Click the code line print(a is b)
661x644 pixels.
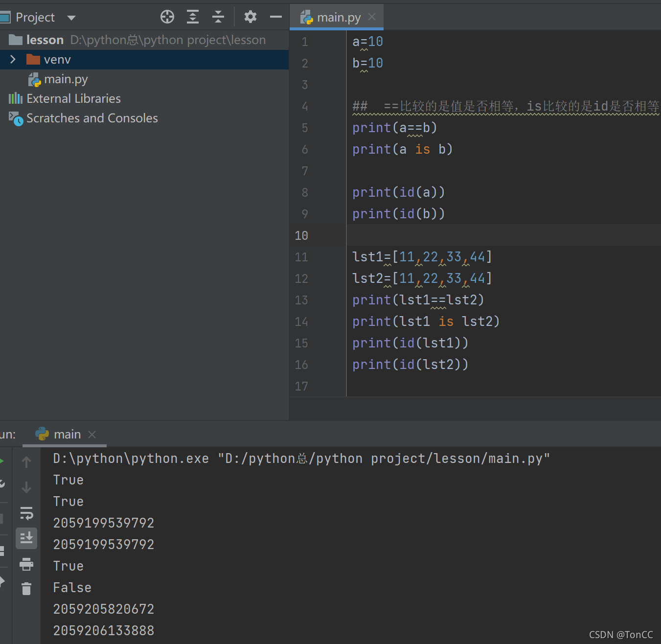[x=403, y=149]
